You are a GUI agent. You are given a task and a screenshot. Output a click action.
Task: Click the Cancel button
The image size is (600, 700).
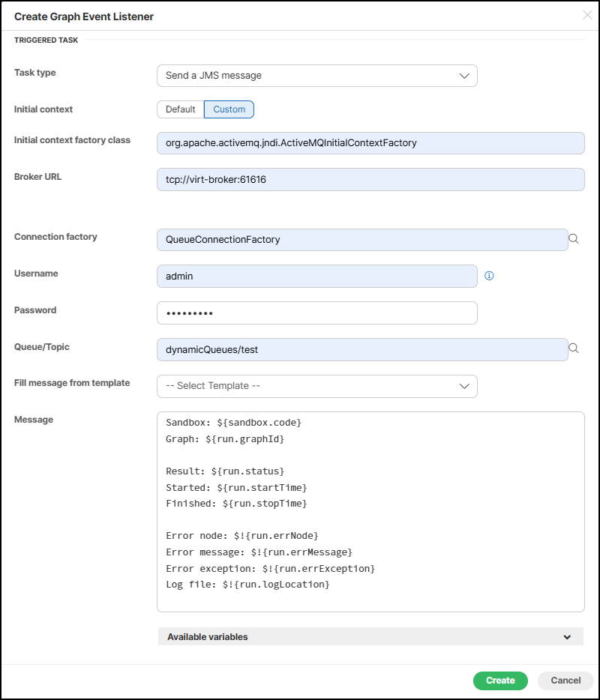565,681
